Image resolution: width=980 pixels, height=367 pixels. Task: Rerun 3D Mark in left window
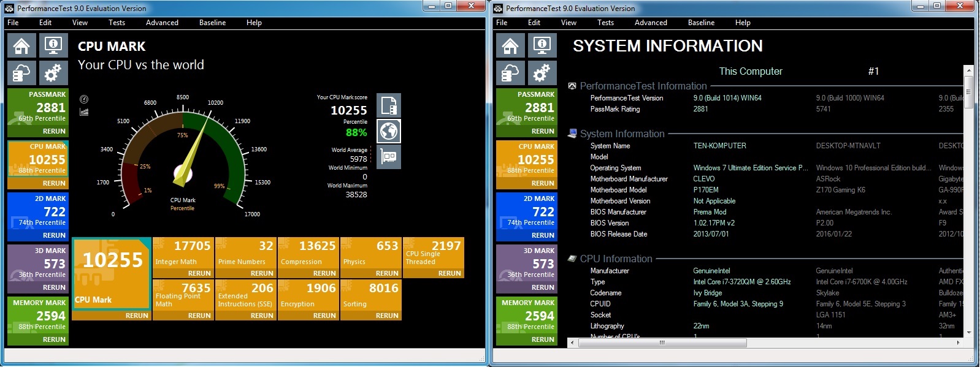click(x=54, y=287)
